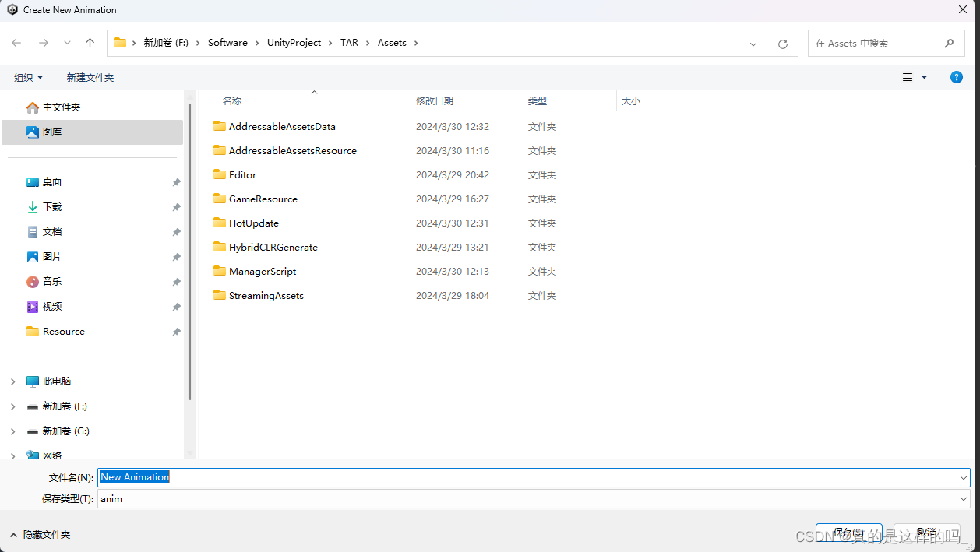Click the Refresh button in address bar
Viewport: 980px width, 552px height.
[783, 44]
